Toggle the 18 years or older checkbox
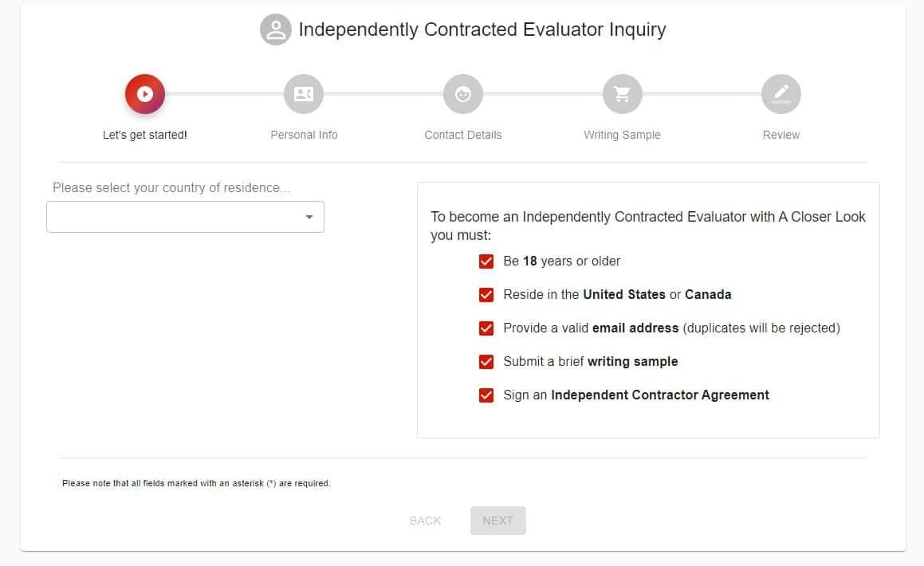Image resolution: width=924 pixels, height=566 pixels. click(x=486, y=261)
